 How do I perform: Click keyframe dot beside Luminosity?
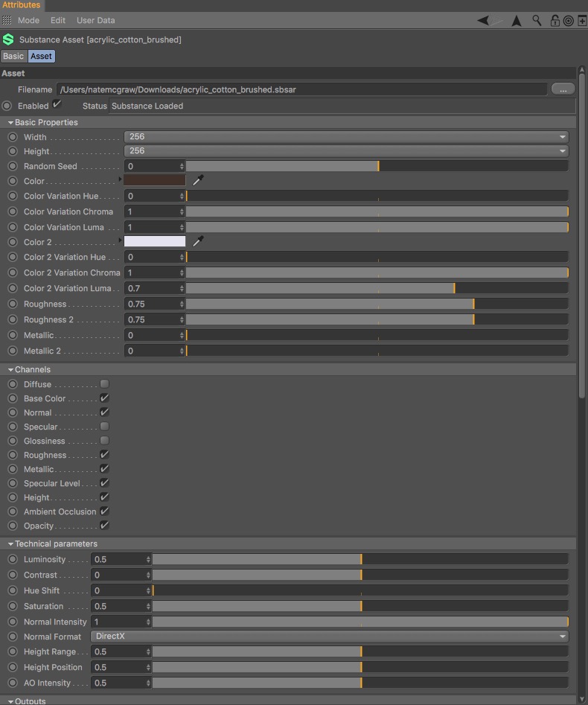pyautogui.click(x=13, y=559)
